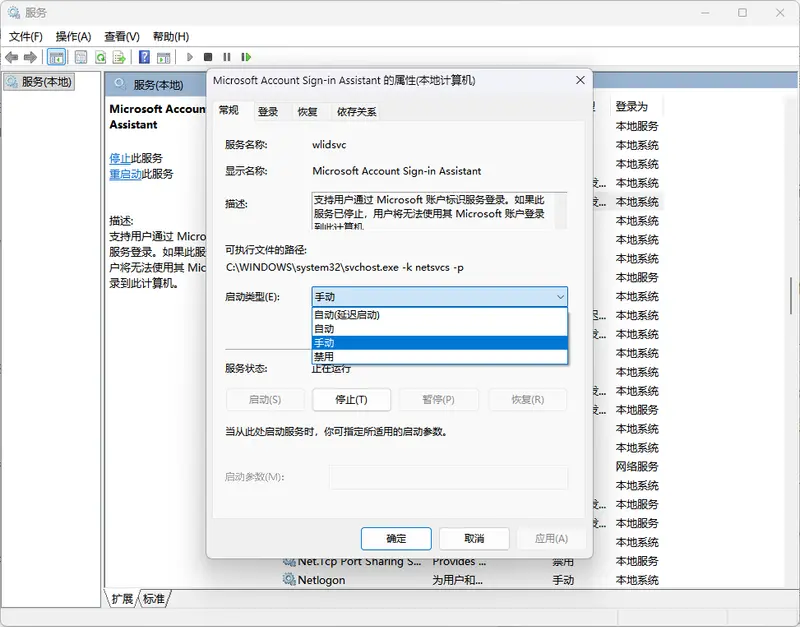Collapse the 启动类型 combo box arrow
The width and height of the screenshot is (800, 627).
click(x=560, y=296)
